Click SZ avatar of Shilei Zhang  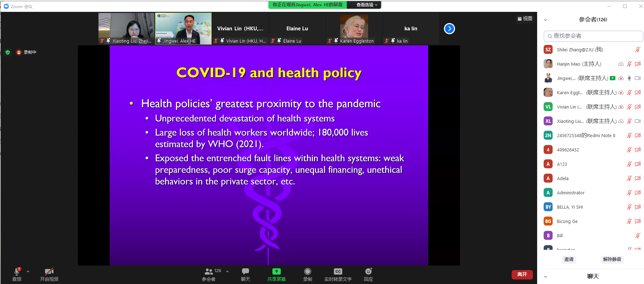548,50
